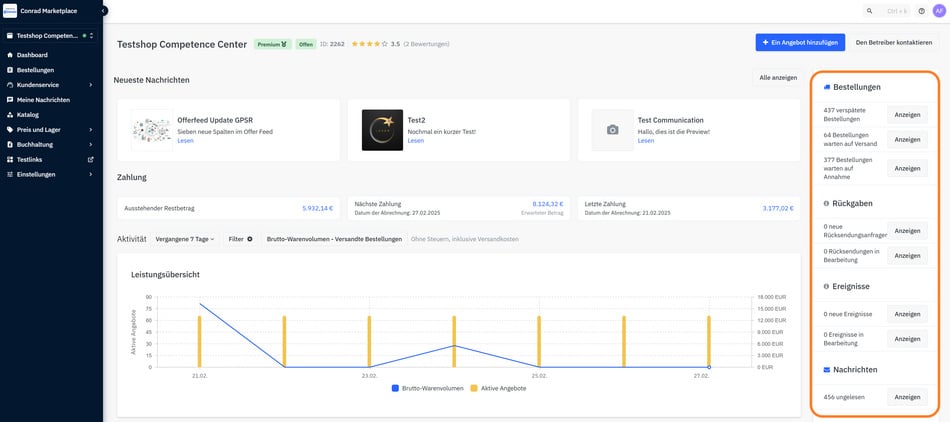Click the Bestellungen sidebar icon

point(10,70)
